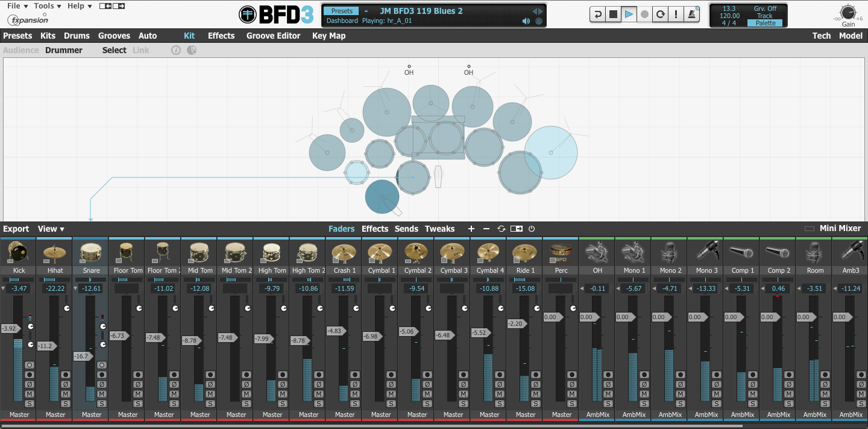This screenshot has height=429, width=868.
Task: Mute the Hihat channel
Action: point(66,394)
